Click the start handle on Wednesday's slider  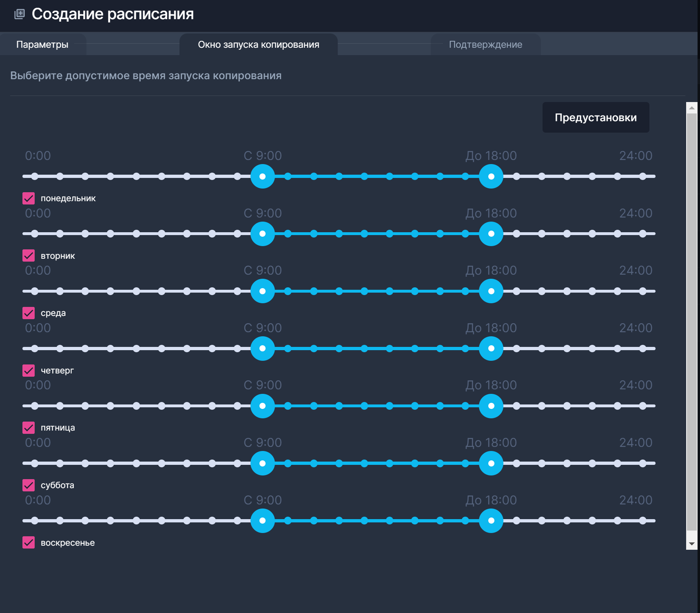tap(263, 291)
